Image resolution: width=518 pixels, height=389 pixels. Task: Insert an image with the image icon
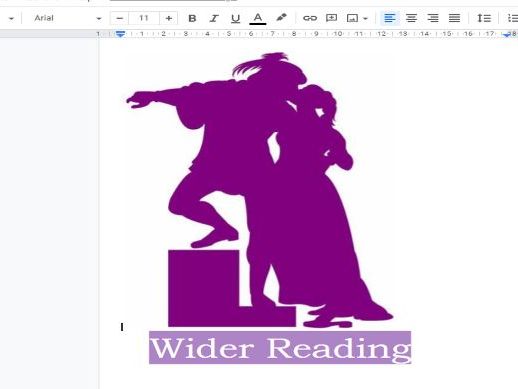pos(352,18)
